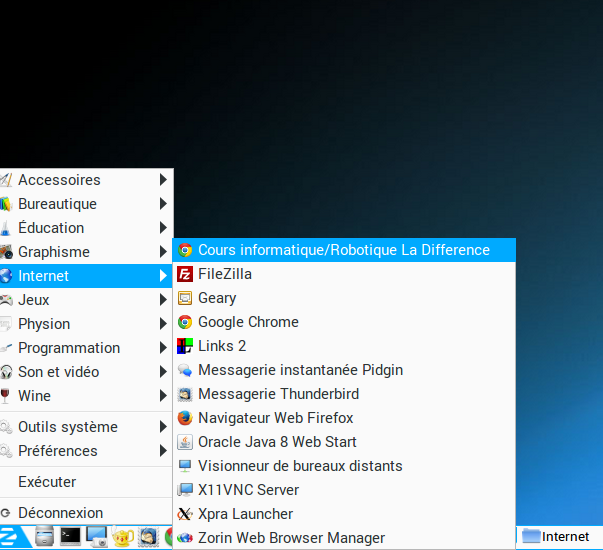Open the Physion submenu arrow

(163, 324)
